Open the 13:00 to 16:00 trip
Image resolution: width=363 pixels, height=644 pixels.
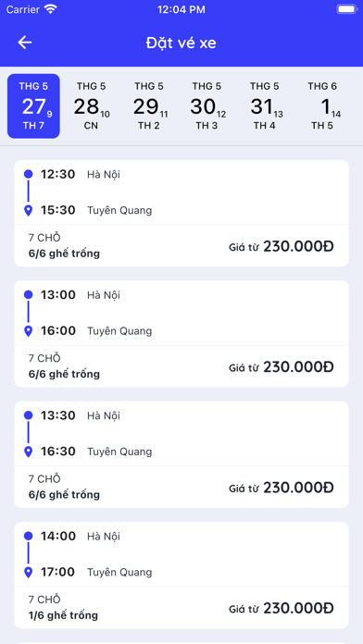pyautogui.click(x=181, y=334)
